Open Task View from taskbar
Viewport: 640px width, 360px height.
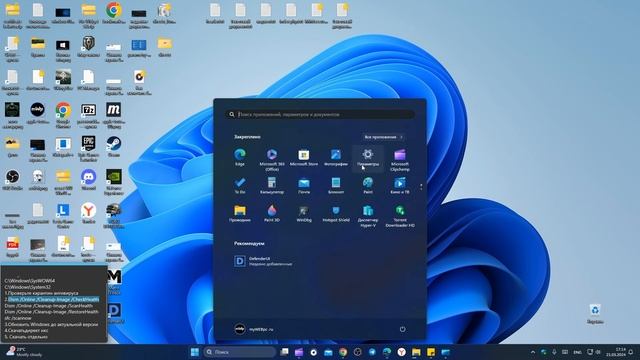tap(284, 352)
